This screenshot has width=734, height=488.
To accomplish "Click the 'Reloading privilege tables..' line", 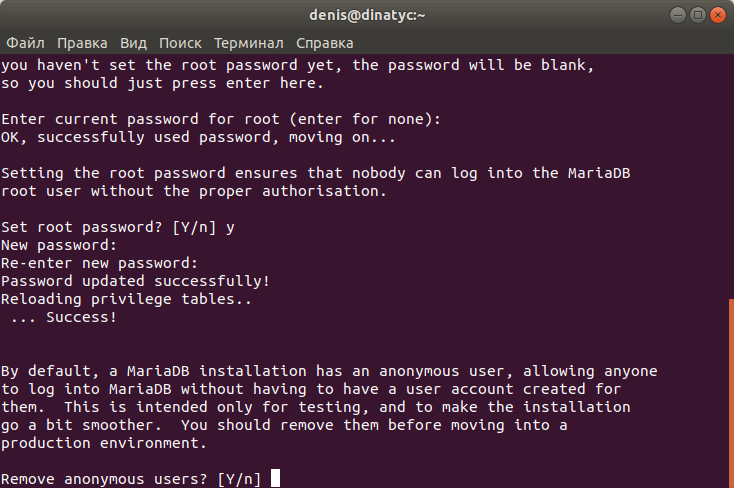I will pos(126,299).
